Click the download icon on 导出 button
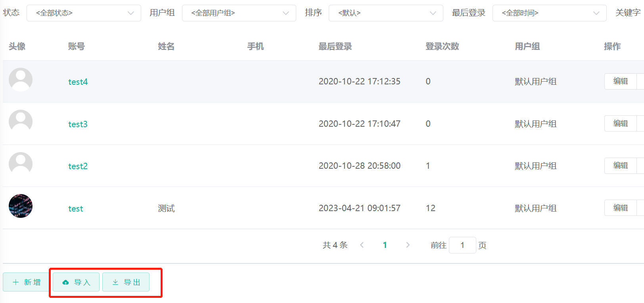644x303 pixels. [115, 282]
